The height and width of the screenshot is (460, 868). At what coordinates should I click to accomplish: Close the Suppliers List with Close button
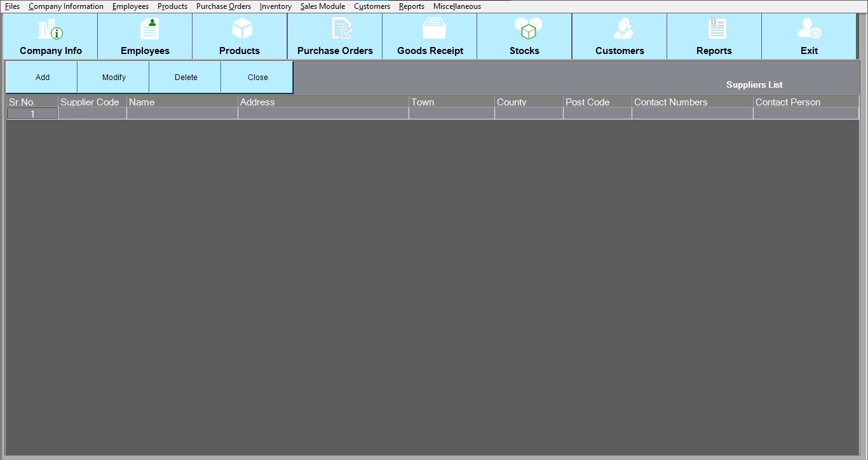tap(257, 78)
